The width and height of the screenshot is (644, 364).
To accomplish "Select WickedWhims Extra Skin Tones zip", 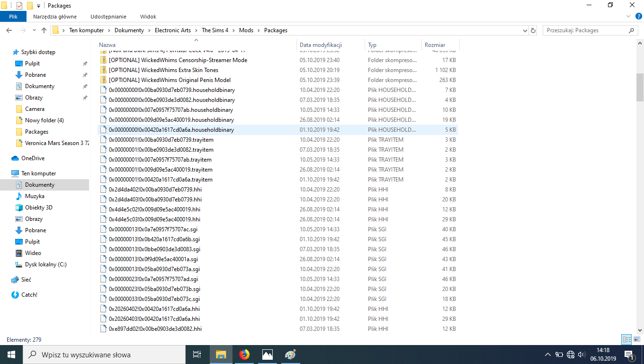I will pos(163,70).
